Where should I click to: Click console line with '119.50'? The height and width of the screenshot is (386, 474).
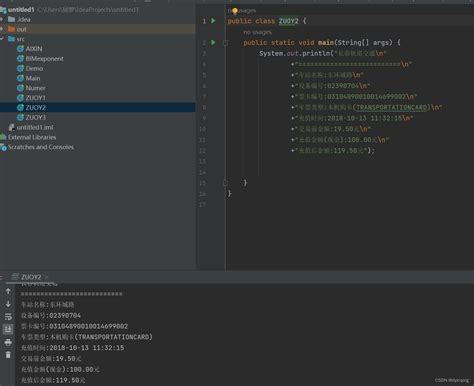[53, 380]
